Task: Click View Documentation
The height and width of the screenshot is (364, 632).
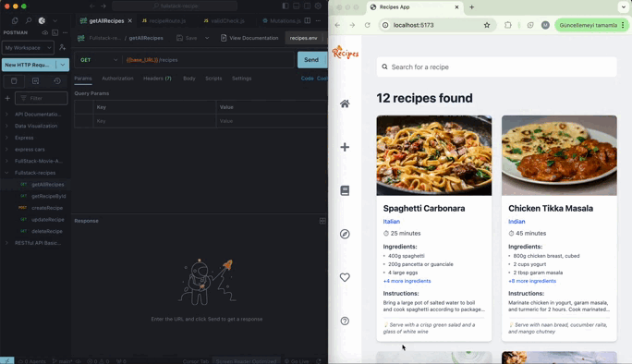Action: [x=249, y=38]
